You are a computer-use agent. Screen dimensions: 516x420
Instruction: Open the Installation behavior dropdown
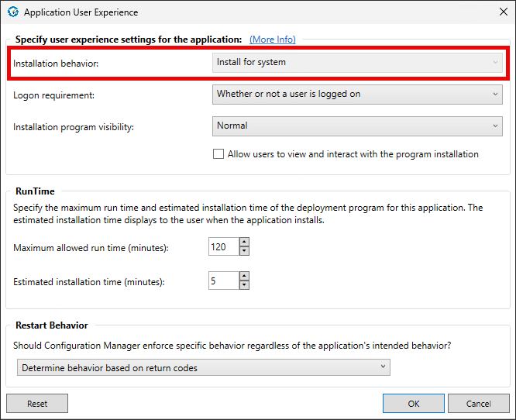click(x=357, y=63)
